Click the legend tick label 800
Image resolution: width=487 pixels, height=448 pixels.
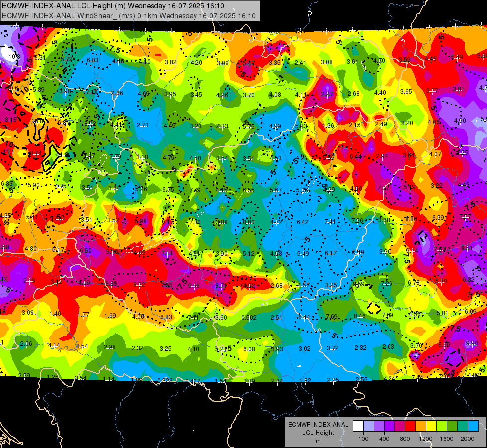click(x=405, y=439)
